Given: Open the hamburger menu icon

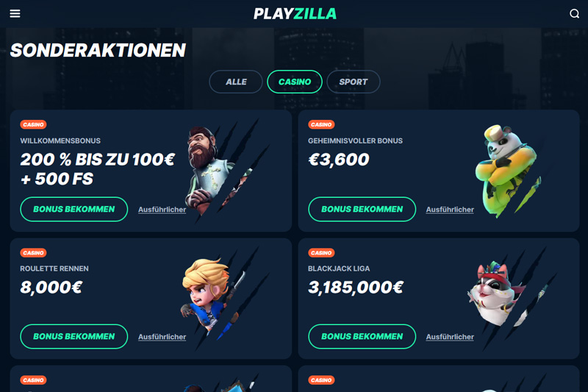Looking at the screenshot, I should click(x=15, y=13).
